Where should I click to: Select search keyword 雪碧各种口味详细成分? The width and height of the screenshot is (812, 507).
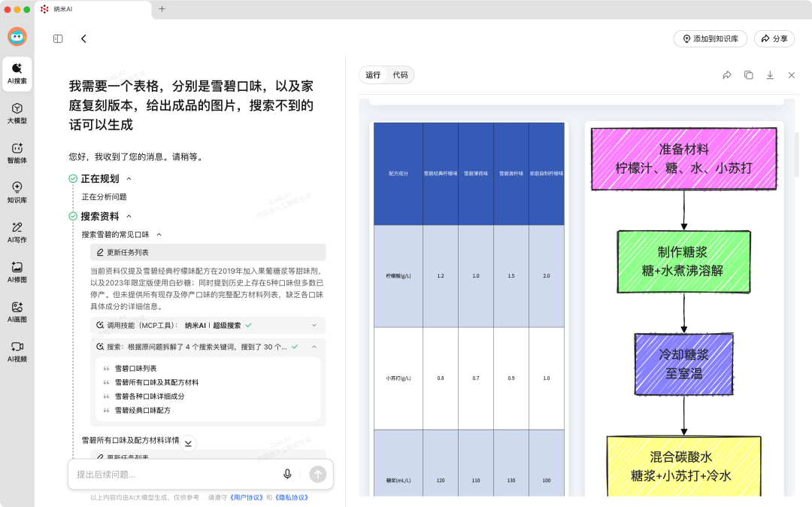pos(150,396)
